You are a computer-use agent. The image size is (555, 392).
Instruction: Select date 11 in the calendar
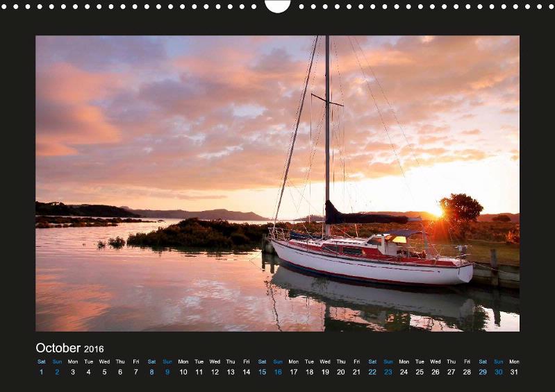pos(199,372)
